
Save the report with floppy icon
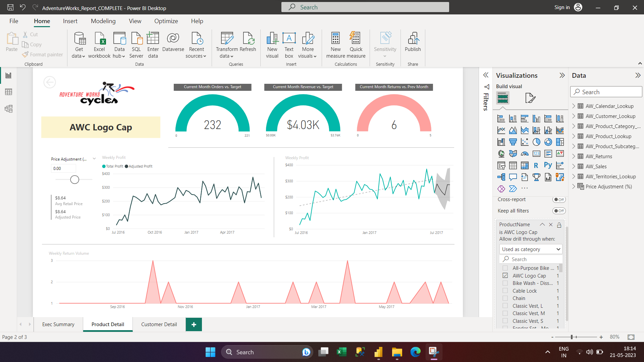[x=10, y=7]
